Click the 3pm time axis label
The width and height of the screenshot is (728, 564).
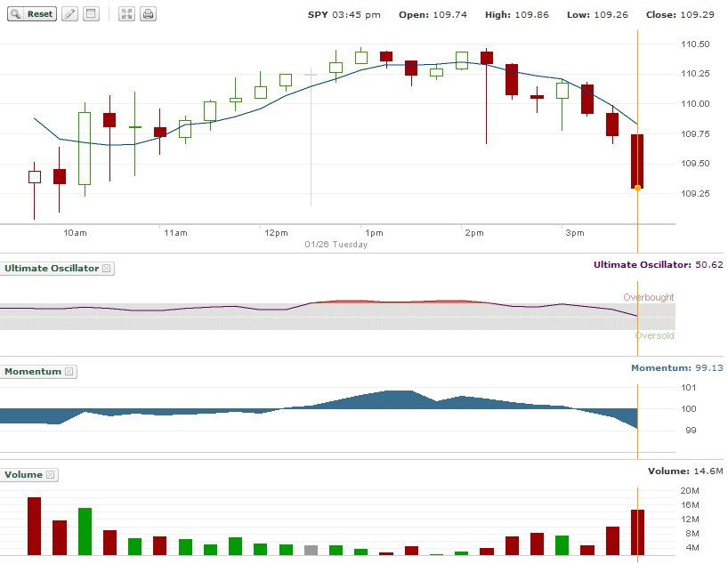click(x=575, y=233)
